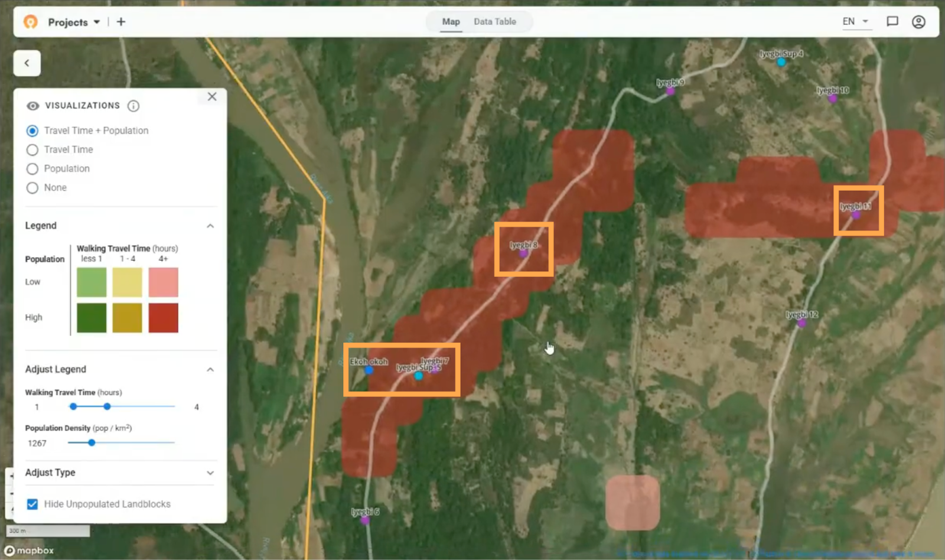This screenshot has height=560, width=945.
Task: Click the back arrow button
Action: point(27,63)
